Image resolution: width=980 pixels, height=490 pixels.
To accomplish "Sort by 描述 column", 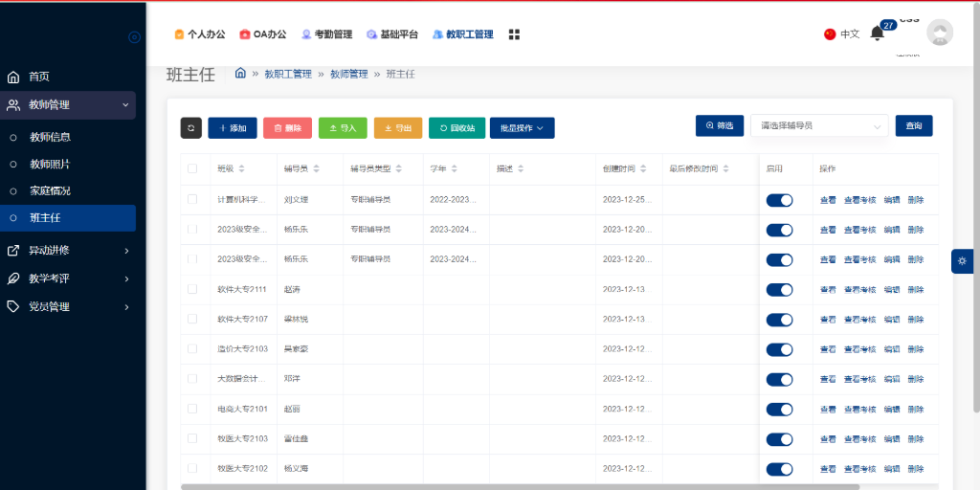I will point(521,169).
